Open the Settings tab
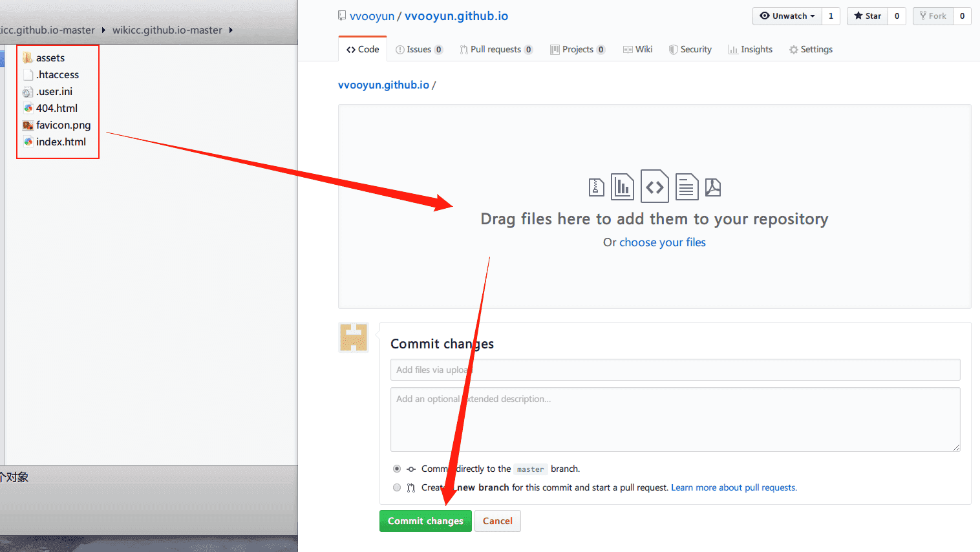This screenshot has width=980, height=552. pyautogui.click(x=811, y=49)
